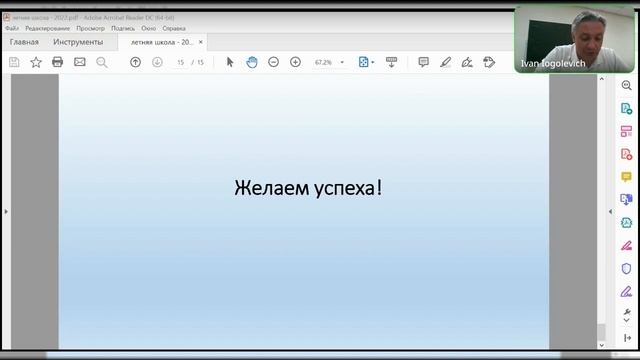Open the circular teal tool in right pane
Image resolution: width=640 pixels, height=360 pixels.
point(627,222)
